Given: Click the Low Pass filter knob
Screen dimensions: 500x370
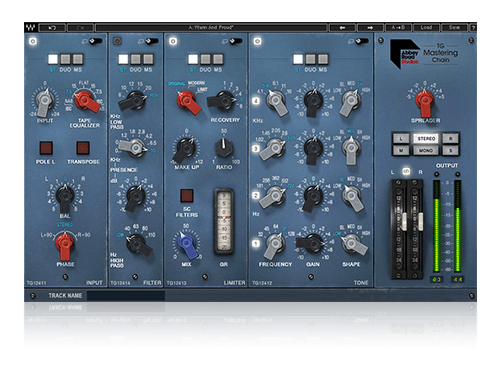Looking at the screenshot, I should 133,100.
